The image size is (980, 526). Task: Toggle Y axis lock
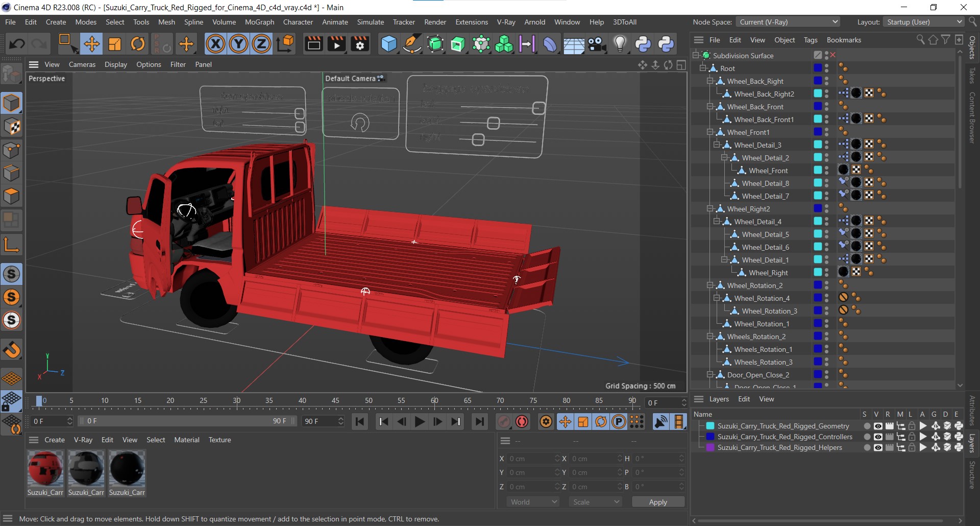(x=238, y=44)
